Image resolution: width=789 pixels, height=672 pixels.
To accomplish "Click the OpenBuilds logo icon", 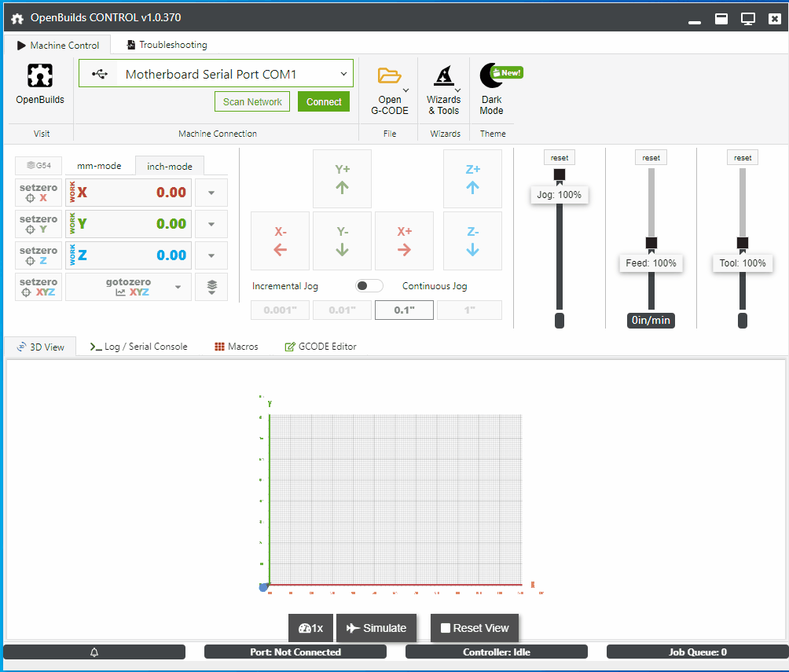I will [40, 75].
